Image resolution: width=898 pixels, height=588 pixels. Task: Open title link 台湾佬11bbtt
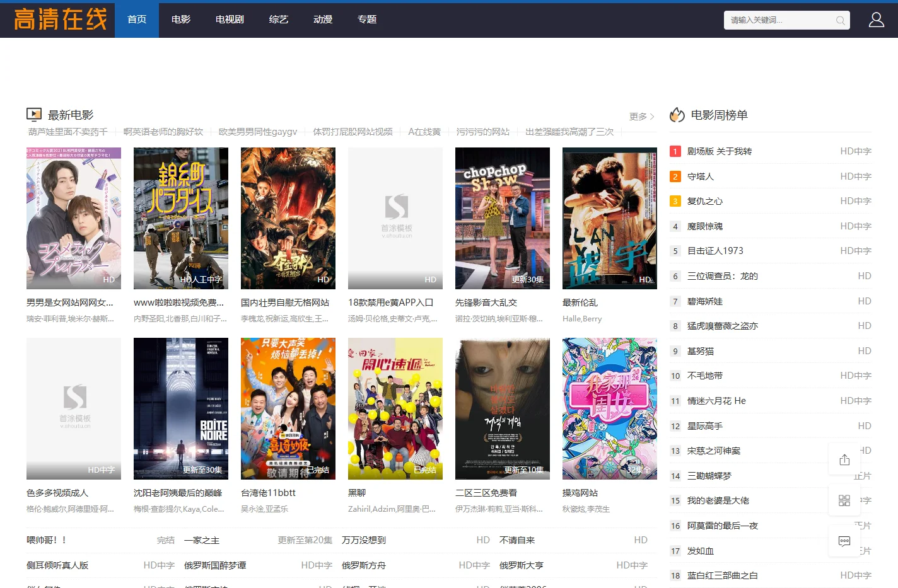[268, 493]
